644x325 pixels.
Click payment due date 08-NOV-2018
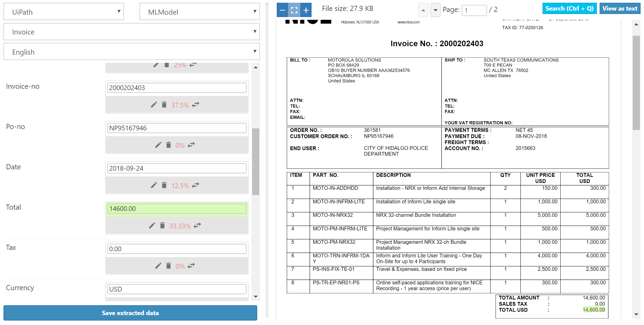tap(531, 136)
